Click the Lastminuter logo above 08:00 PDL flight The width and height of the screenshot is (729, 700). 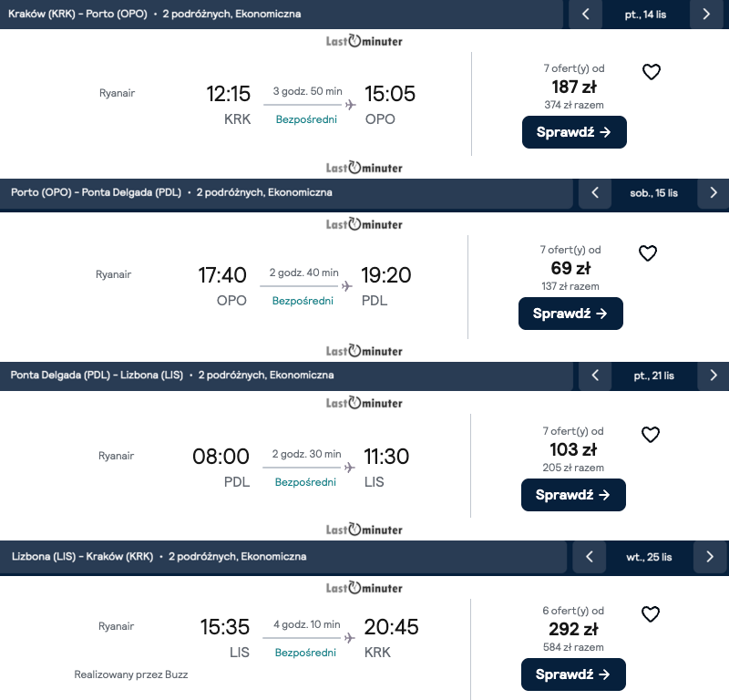tap(364, 403)
